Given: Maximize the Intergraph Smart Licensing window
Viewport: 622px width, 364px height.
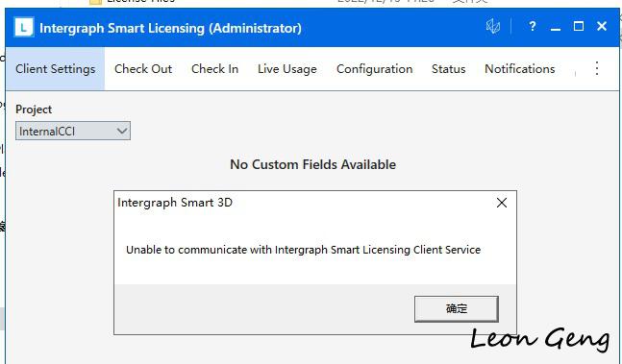Looking at the screenshot, I should pos(579,27).
